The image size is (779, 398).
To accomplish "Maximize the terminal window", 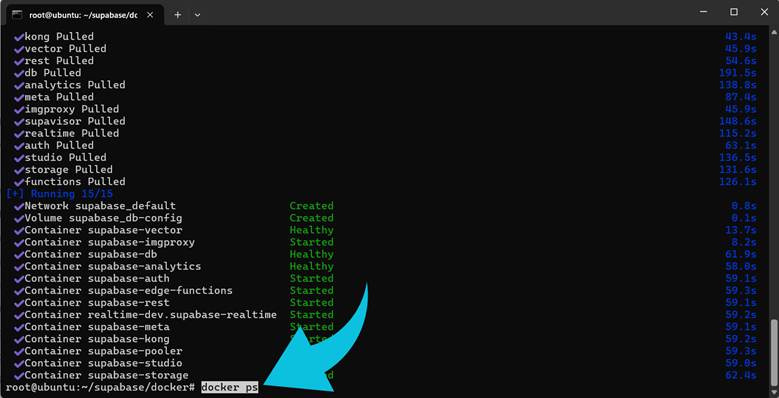I will pos(734,12).
